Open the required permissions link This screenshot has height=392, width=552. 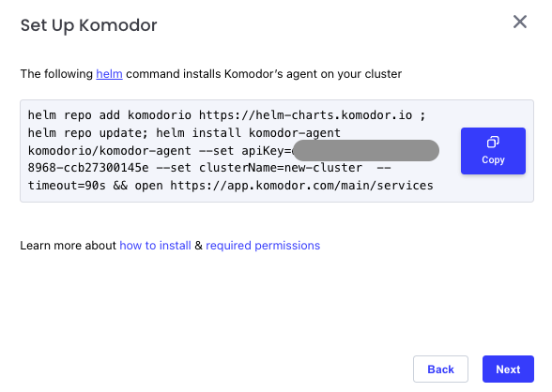pos(263,246)
